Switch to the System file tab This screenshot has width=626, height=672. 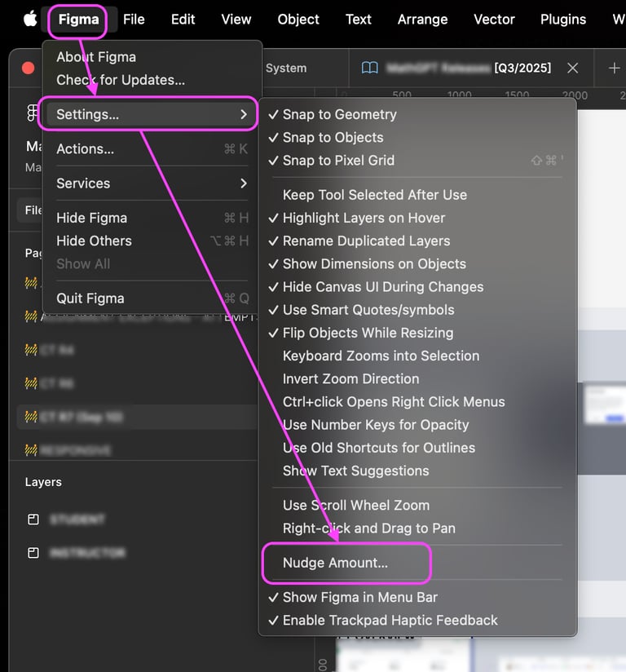tap(286, 68)
